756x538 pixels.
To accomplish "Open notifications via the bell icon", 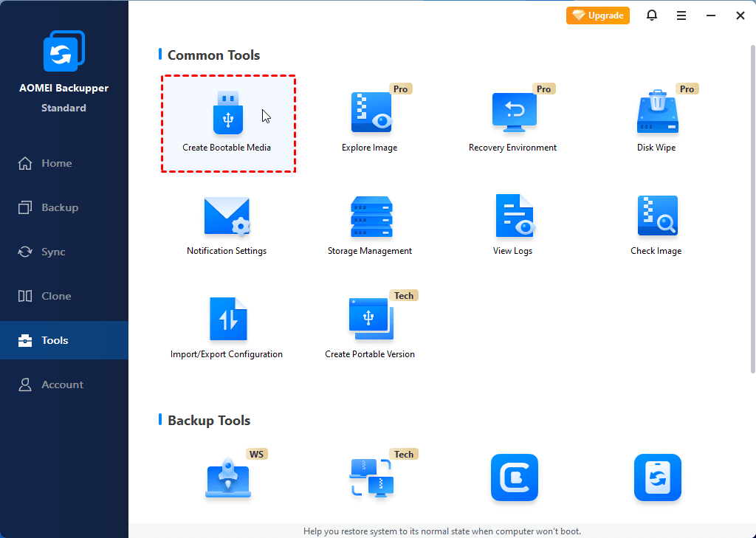I will 652,15.
